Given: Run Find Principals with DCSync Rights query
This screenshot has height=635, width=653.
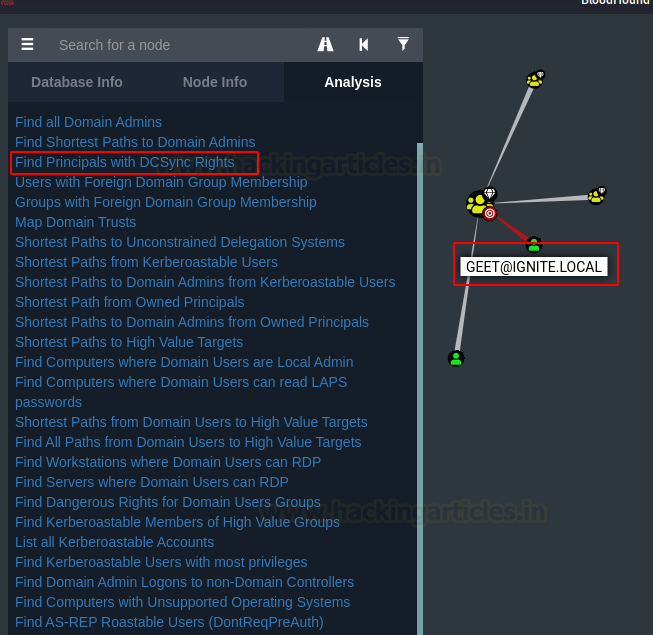Looking at the screenshot, I should [125, 162].
